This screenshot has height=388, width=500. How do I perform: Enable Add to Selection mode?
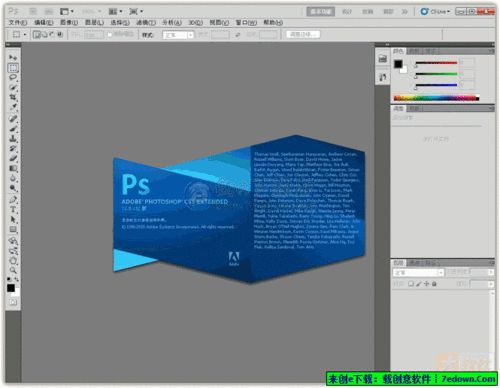[x=44, y=34]
